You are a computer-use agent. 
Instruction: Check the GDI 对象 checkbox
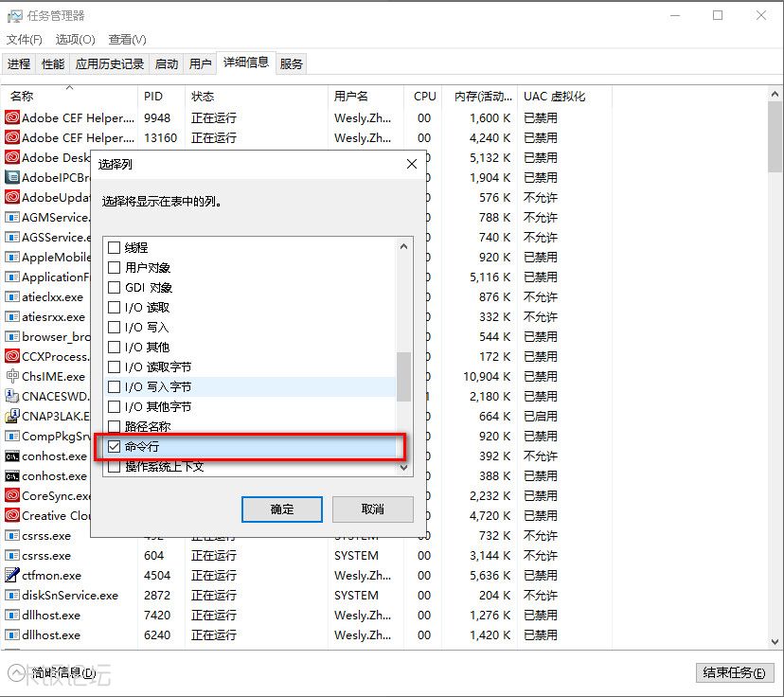click(115, 287)
